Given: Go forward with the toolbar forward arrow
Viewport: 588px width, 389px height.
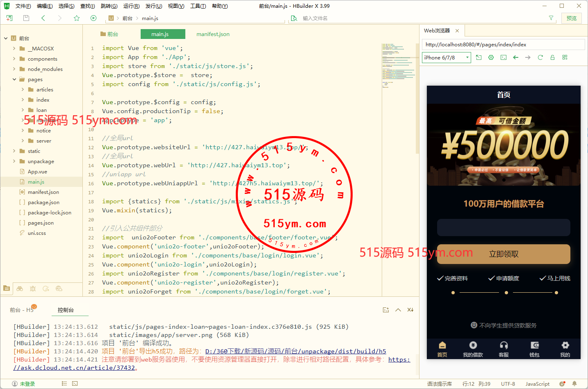Looking at the screenshot, I should 60,18.
